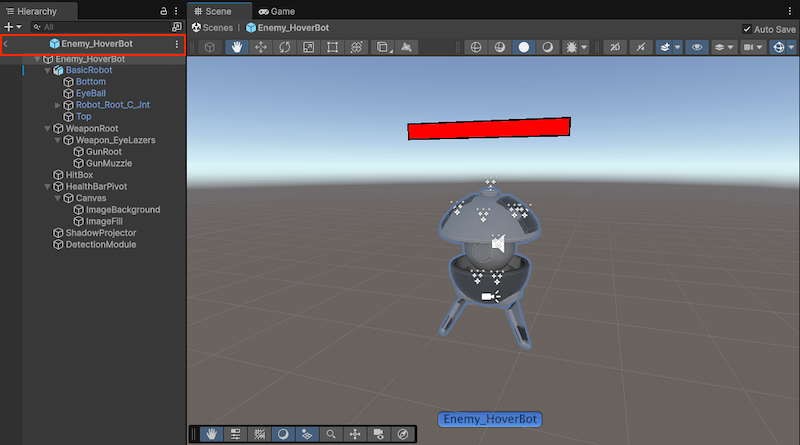Click the Hierarchy search field
800x445 pixels.
pyautogui.click(x=100, y=26)
